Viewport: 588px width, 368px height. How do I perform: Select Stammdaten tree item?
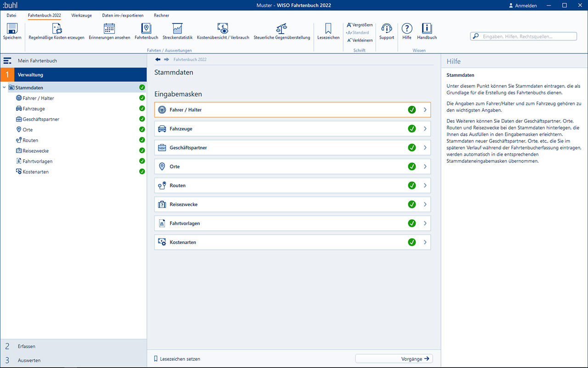[29, 87]
